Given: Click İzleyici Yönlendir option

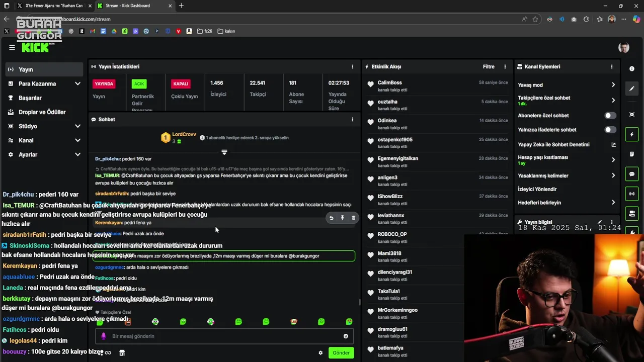Looking at the screenshot, I should point(537,189).
